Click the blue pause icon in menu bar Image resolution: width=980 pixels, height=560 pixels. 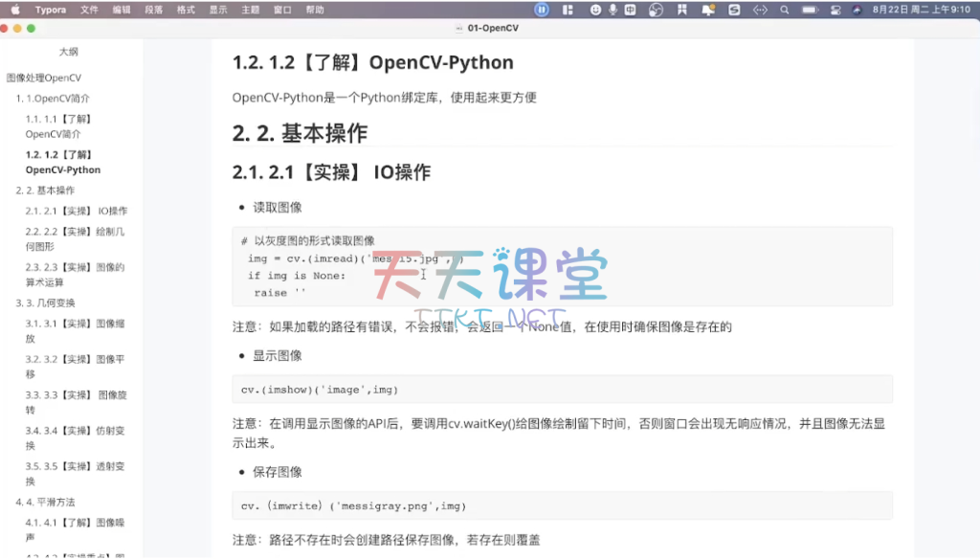click(x=542, y=10)
